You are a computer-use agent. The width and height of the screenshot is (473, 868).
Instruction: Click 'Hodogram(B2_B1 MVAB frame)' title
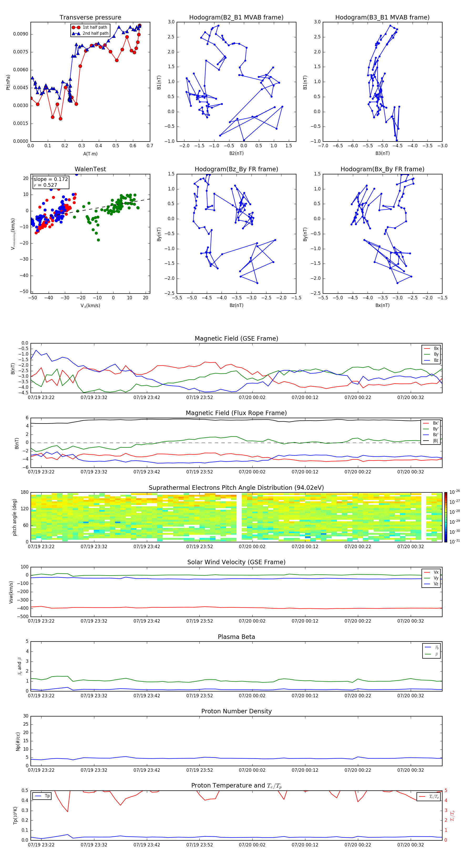tap(236, 17)
